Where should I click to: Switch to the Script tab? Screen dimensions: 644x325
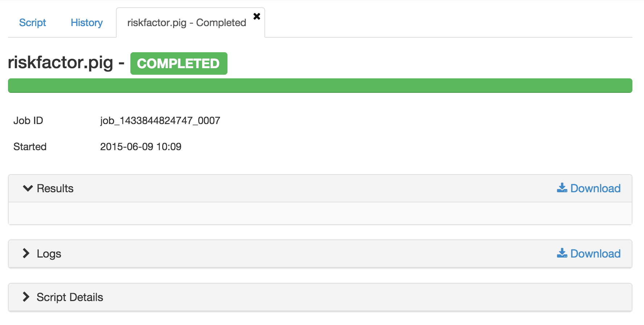click(x=33, y=22)
